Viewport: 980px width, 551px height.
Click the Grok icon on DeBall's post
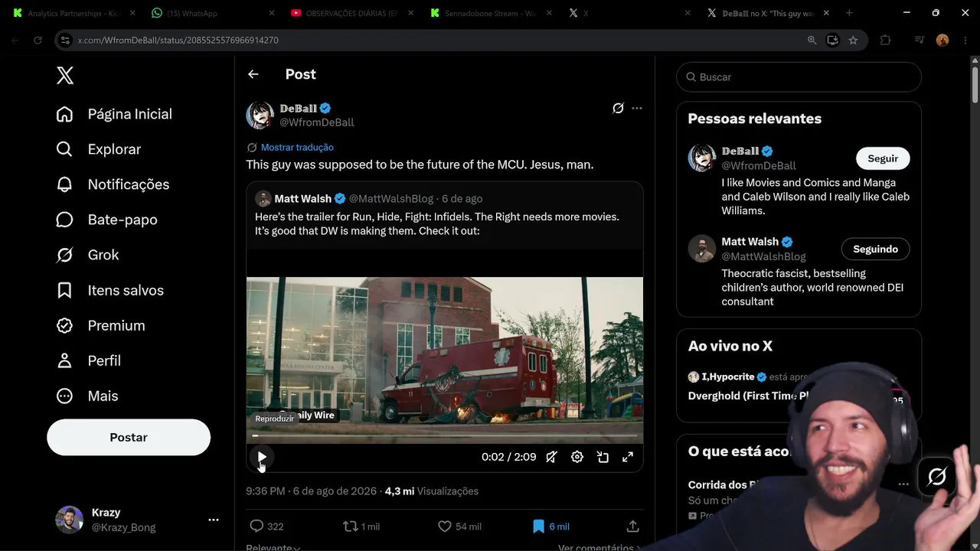[618, 108]
